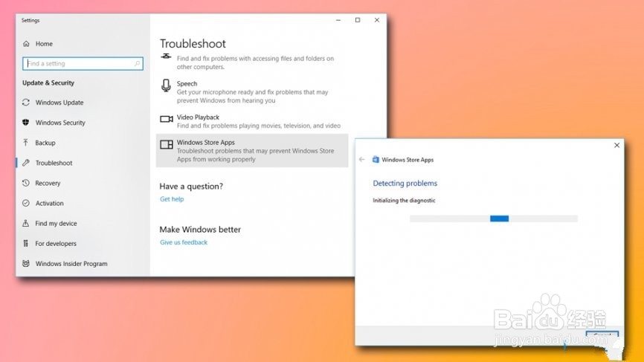Click back arrow in troubleshooter dialog
Screen dimensions: 644x362
tap(361, 159)
